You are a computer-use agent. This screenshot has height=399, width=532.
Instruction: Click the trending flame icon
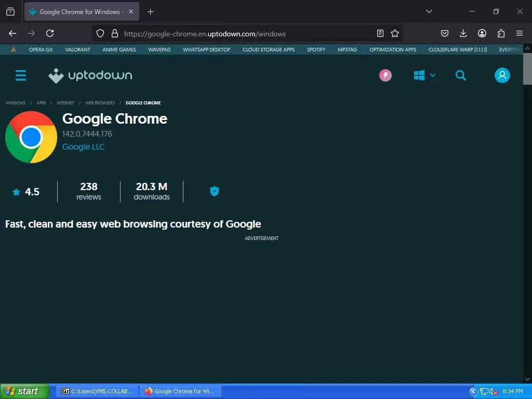[x=13, y=49]
